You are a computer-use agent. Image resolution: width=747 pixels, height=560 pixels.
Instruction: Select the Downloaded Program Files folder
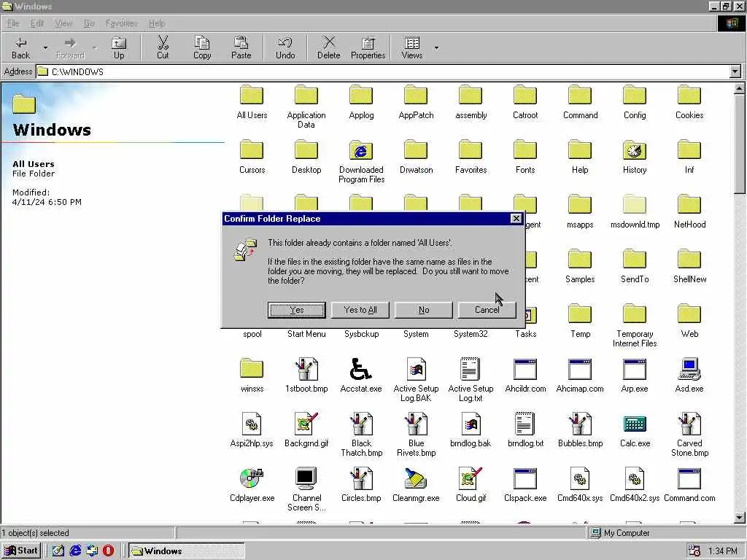pos(361,161)
